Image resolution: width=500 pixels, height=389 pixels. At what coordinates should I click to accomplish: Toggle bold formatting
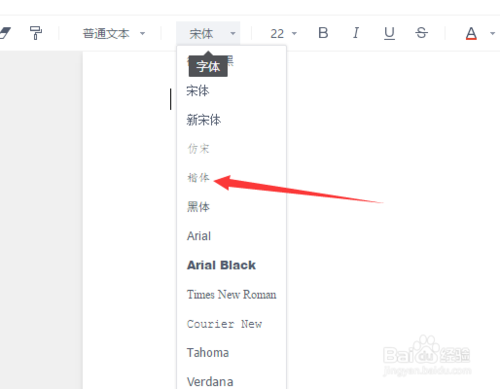323,33
